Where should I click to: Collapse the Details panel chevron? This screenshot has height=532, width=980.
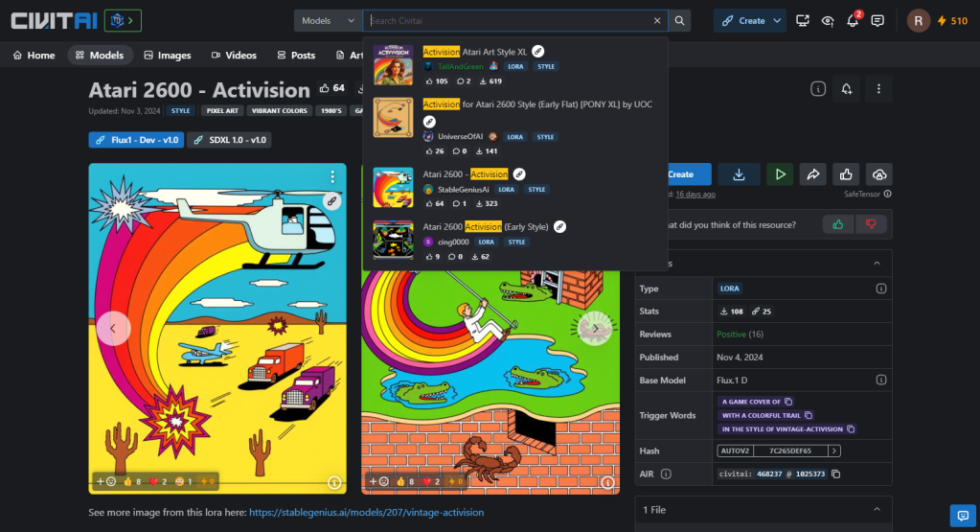876,263
